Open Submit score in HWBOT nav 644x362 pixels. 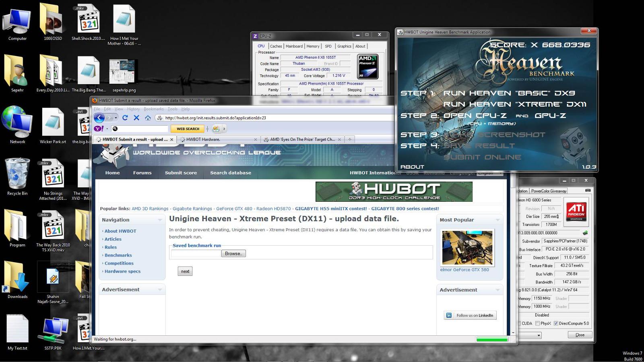coord(181,173)
